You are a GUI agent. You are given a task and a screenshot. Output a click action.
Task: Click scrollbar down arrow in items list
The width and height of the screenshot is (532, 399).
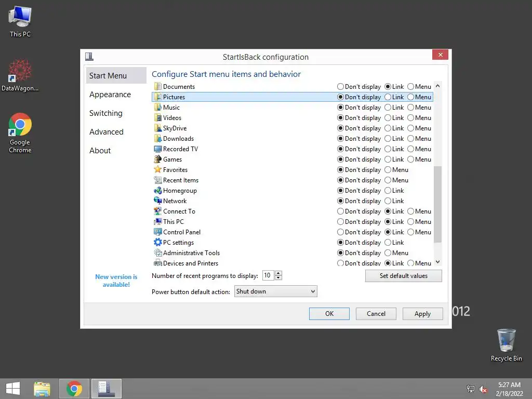click(437, 262)
